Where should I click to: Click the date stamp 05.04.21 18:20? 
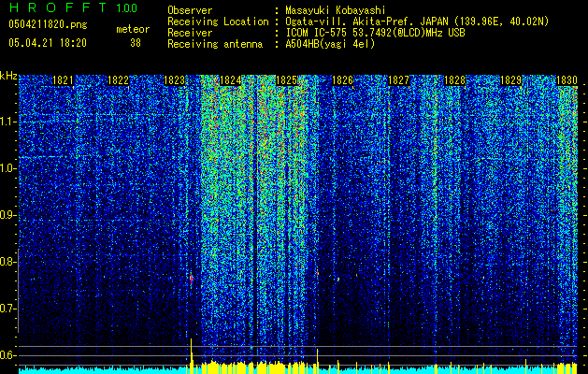coord(48,43)
